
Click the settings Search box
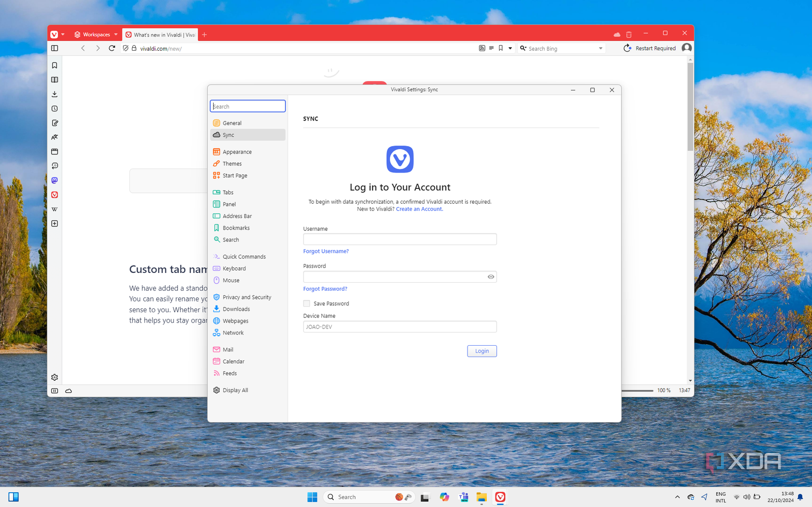(x=248, y=106)
